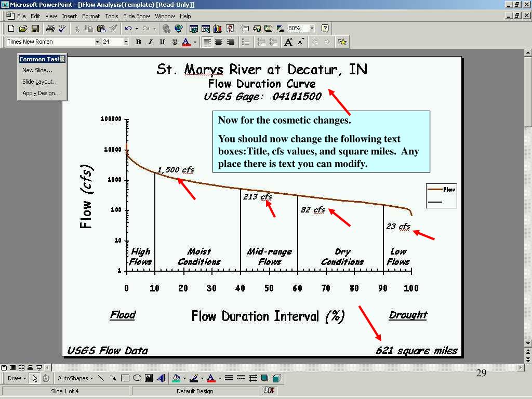Open the Draw menu dropdown
Screen dimensions: 532x399
click(x=17, y=378)
